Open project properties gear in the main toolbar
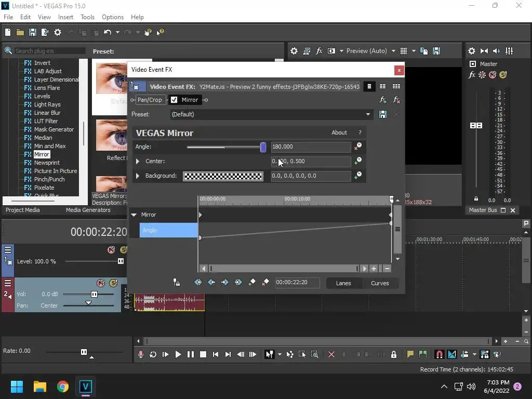532x399 pixels. point(58,32)
